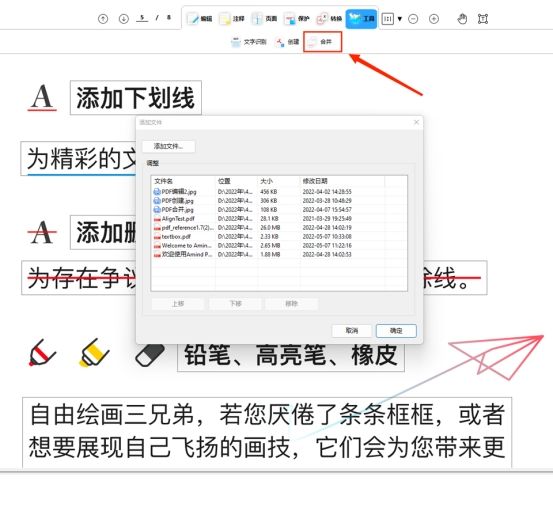The image size is (553, 507).
Task: Click the PDF icon beside pdf_reference1.7(2)
Action: 157,228
